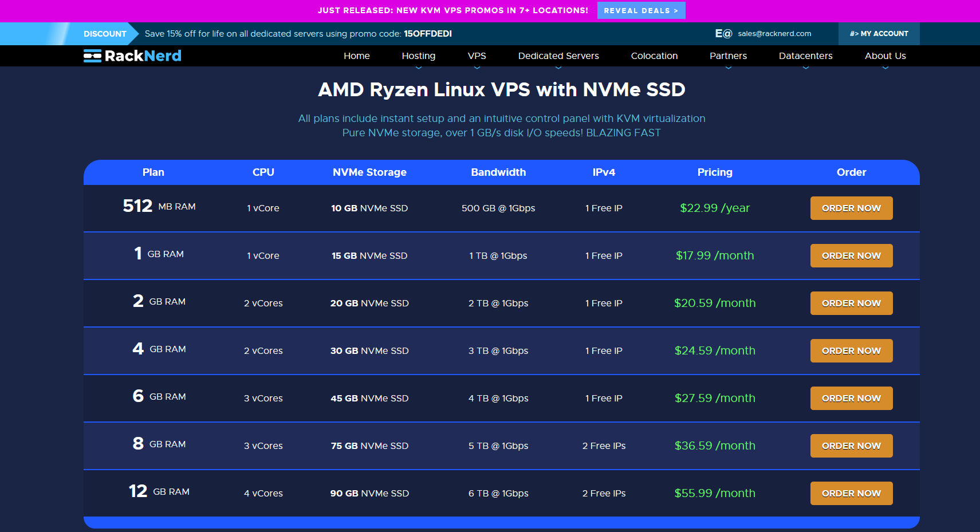The height and width of the screenshot is (532, 980).
Task: Open the About Us menu
Action: tap(885, 56)
